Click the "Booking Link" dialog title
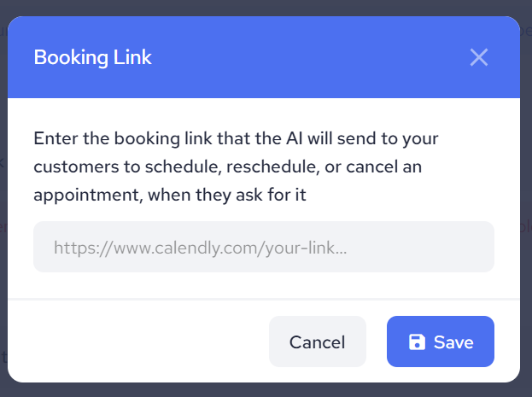Image resolution: width=532 pixels, height=397 pixels. pos(92,57)
